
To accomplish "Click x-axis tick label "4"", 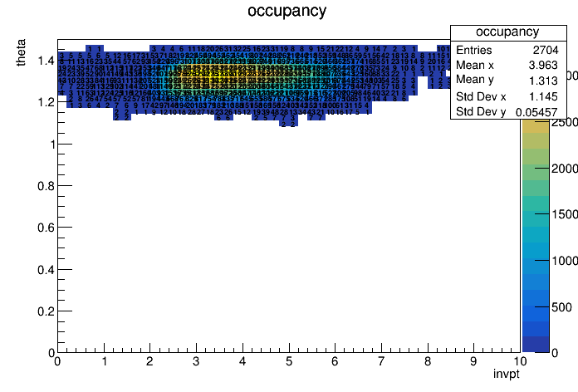I will (x=242, y=361).
